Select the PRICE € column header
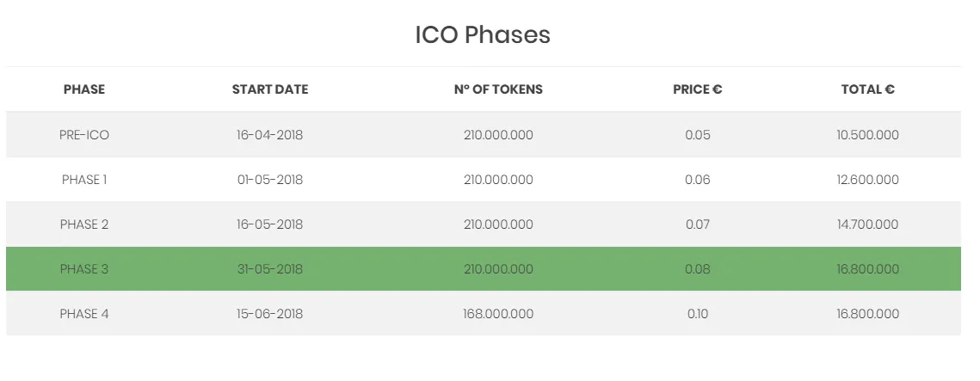The width and height of the screenshot is (980, 381). pos(698,89)
